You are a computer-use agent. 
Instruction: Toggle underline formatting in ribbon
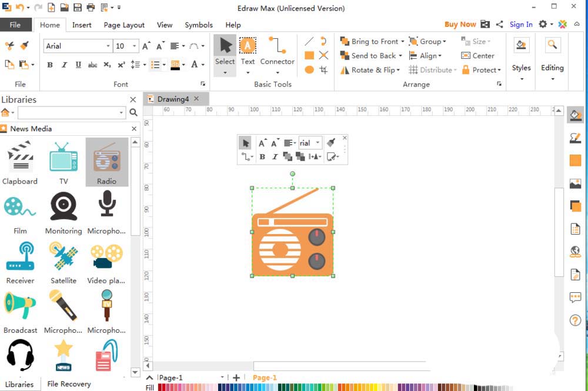click(x=78, y=65)
